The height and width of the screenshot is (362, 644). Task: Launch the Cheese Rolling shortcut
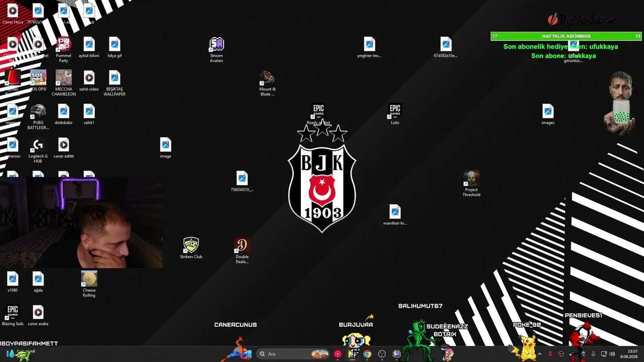89,285
